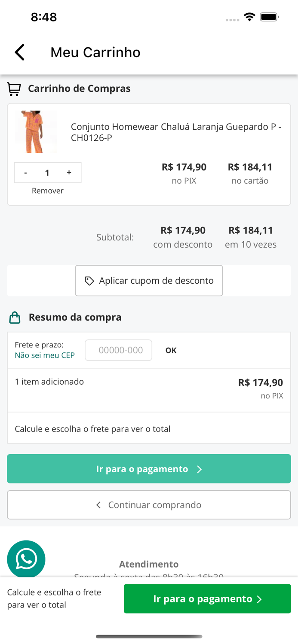Click OK to calculate shipping
This screenshot has width=298, height=644.
[171, 350]
